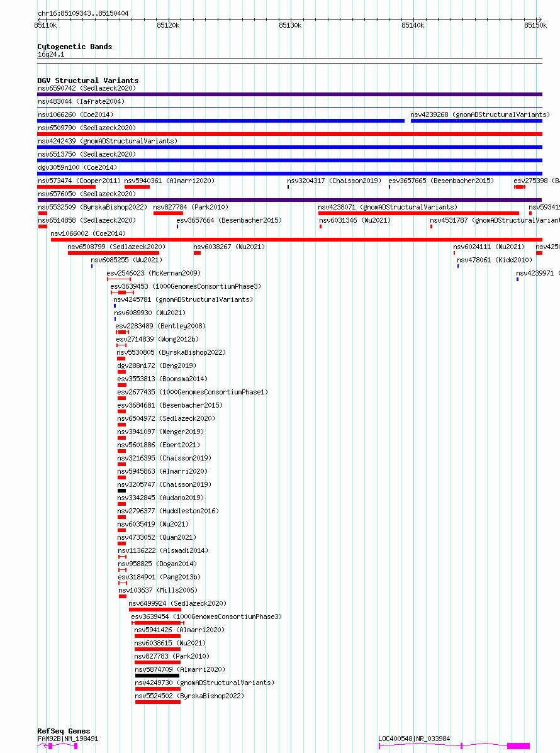The image size is (560, 753).
Task: Select nsv6031346 (Wu2021) label
Action: 355,220
